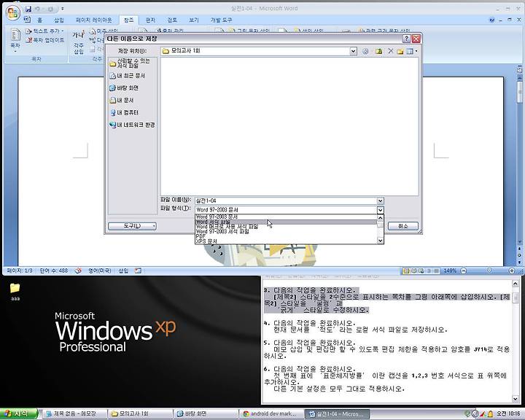Image resolution: width=525 pixels, height=420 pixels.
Task: Click the spelling check icon in status bar
Action: click(78, 271)
